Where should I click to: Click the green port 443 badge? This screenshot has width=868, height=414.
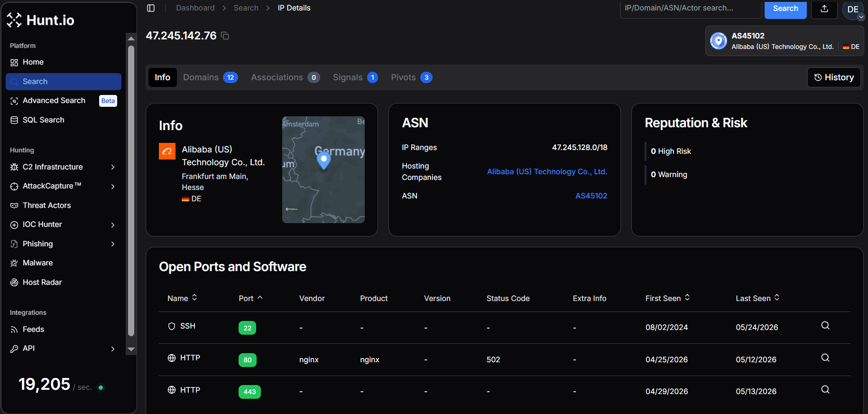[249, 392]
